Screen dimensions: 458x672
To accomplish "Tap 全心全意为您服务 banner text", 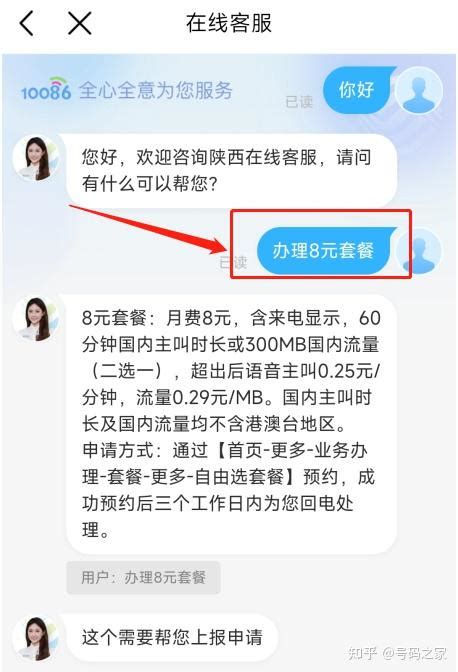I will coord(156,90).
